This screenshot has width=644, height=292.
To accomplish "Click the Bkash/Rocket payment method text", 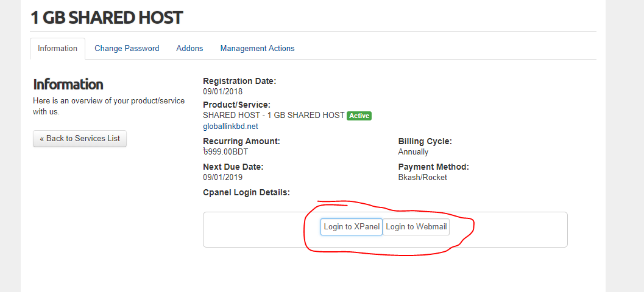I will pyautogui.click(x=422, y=178).
